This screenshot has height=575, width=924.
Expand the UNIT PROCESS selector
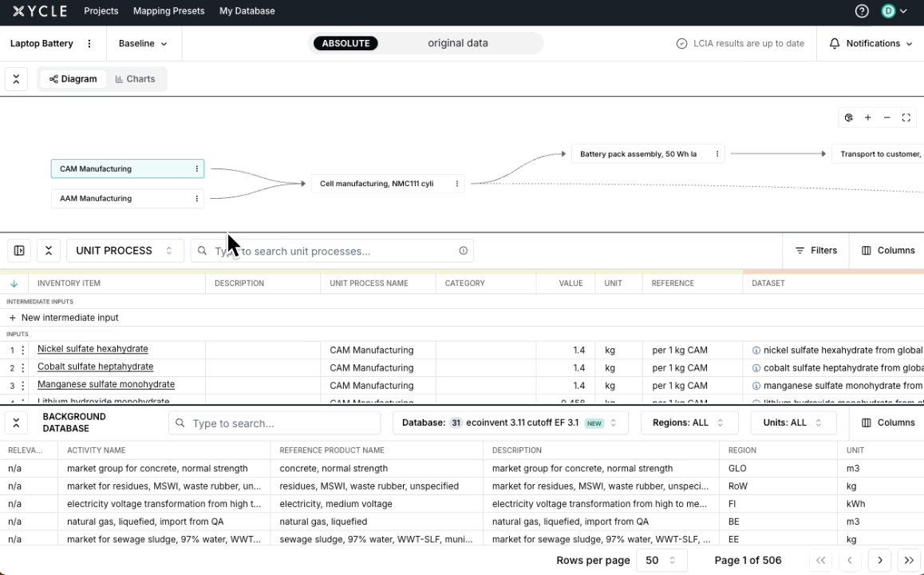pyautogui.click(x=124, y=251)
